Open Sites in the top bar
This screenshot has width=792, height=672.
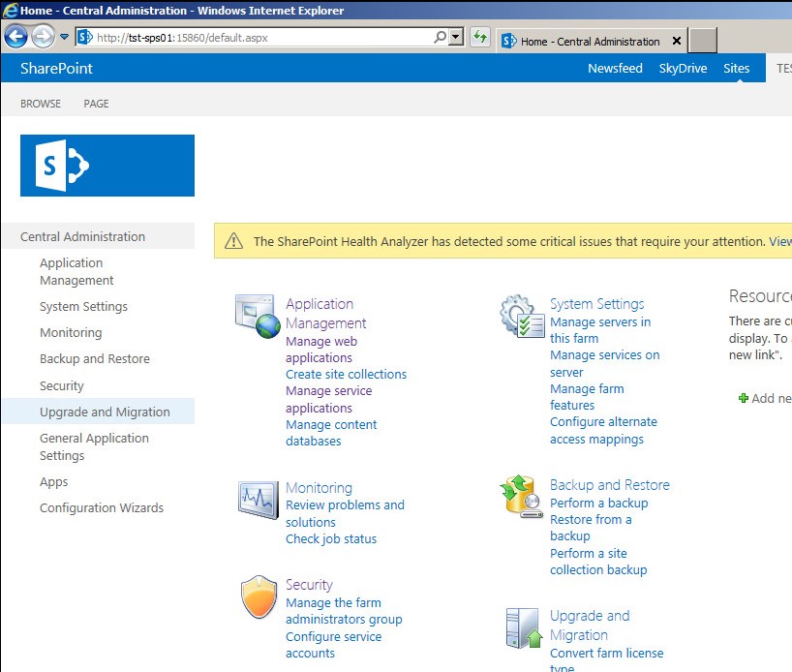pyautogui.click(x=736, y=68)
